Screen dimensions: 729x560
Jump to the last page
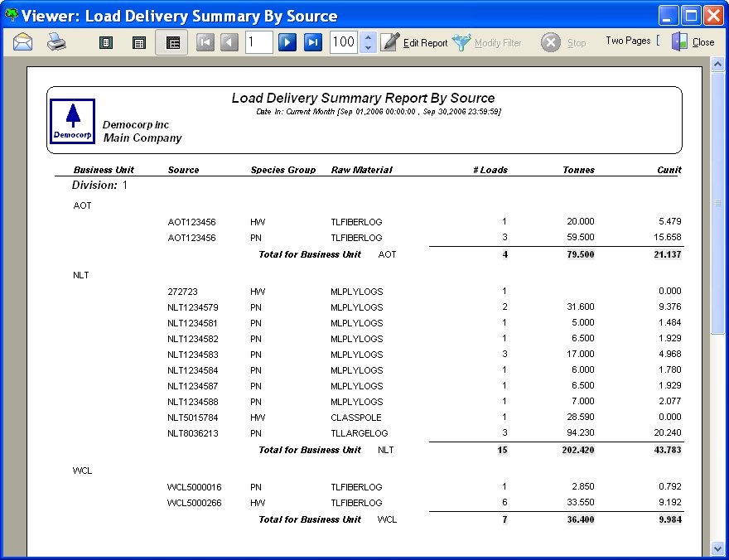(x=312, y=42)
